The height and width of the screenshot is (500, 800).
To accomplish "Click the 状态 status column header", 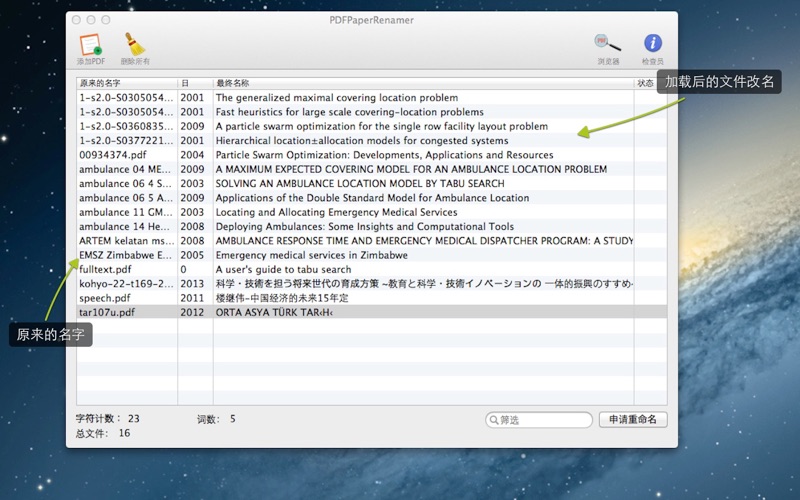I will [x=647, y=83].
